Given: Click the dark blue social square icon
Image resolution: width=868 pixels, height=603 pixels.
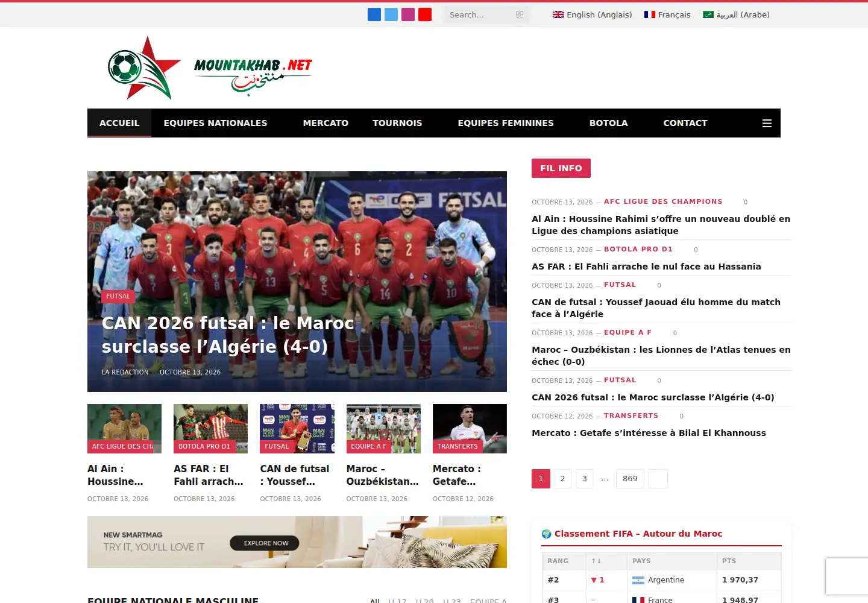Looking at the screenshot, I should (x=374, y=14).
